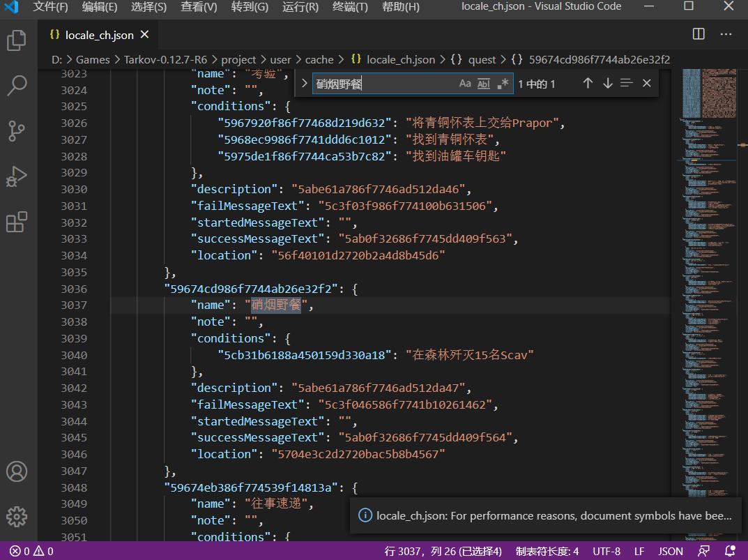
Task: Open the 转到(G) menu
Action: 250,7
